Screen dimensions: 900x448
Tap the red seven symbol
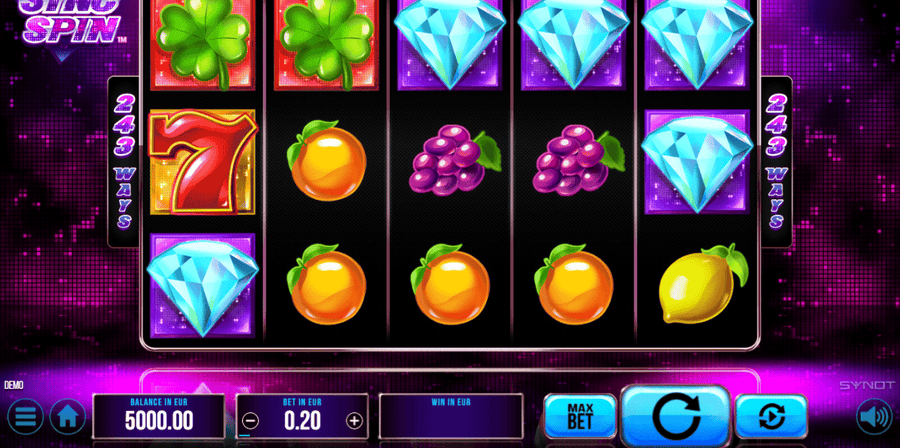point(203,162)
